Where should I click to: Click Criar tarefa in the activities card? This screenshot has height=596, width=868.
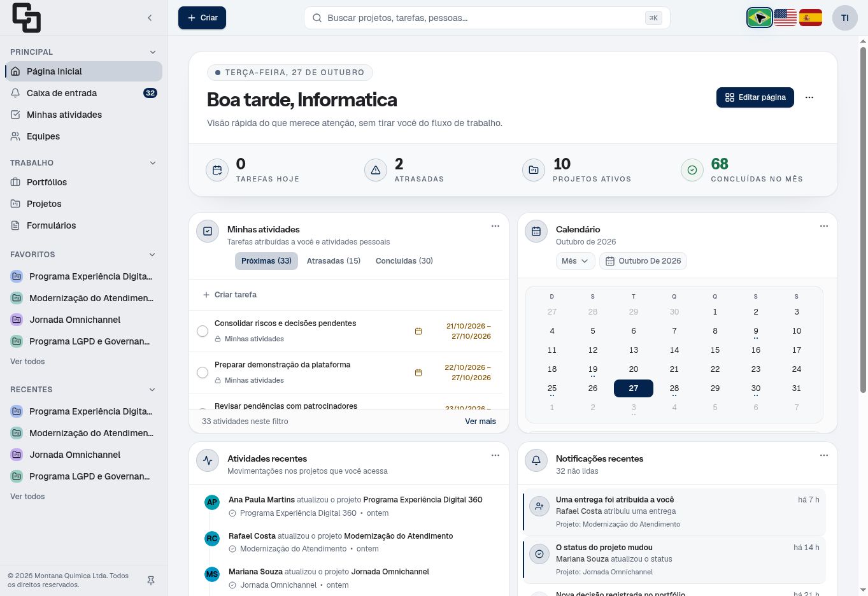pyautogui.click(x=229, y=295)
